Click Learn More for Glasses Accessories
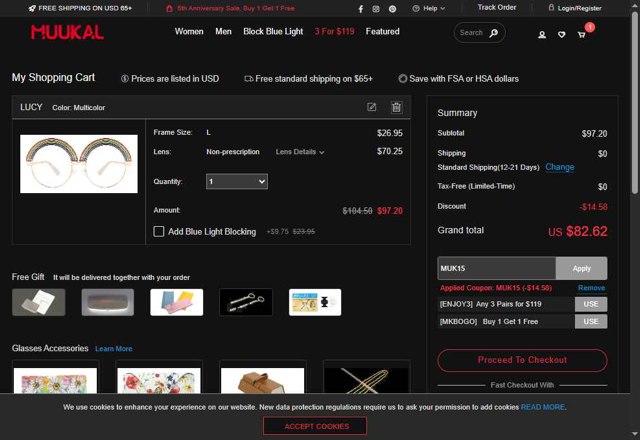The width and height of the screenshot is (640, 440). point(113,349)
